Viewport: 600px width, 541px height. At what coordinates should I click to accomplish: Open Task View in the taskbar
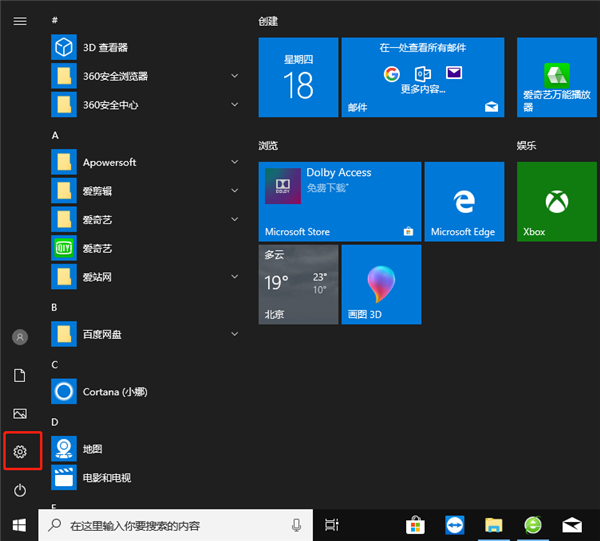[x=331, y=525]
